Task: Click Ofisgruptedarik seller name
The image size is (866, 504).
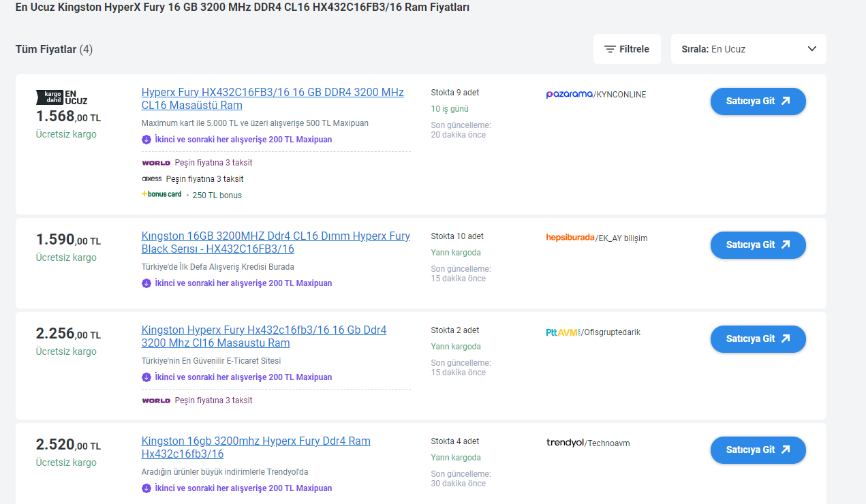Action: point(612,332)
